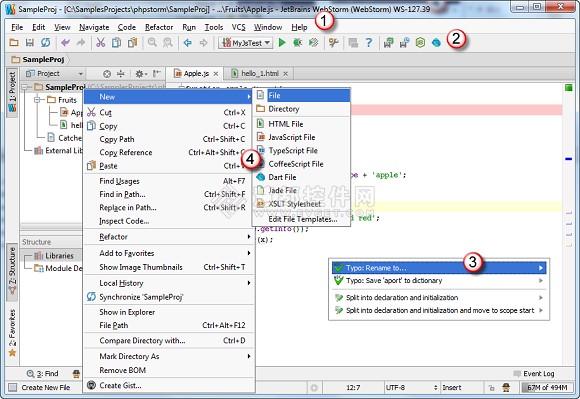
Task: Click the blue question mark Help icon
Action: (369, 43)
